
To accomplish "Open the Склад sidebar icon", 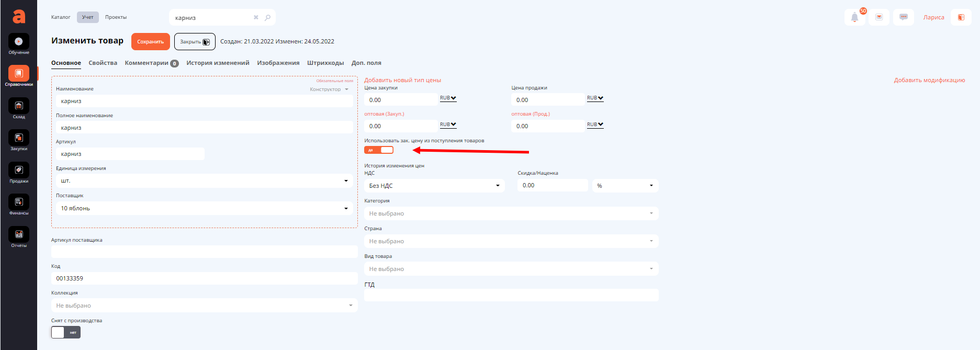I will pos(19,106).
